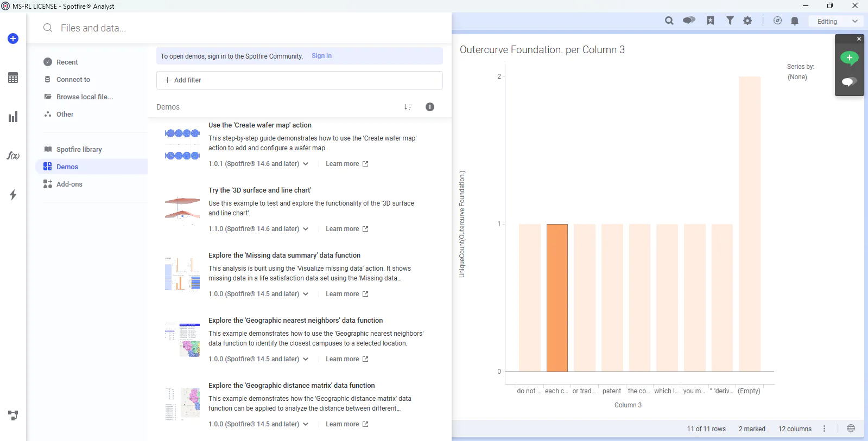Open the data canvas icon in left sidebar
The height and width of the screenshot is (441, 868).
[x=13, y=416]
